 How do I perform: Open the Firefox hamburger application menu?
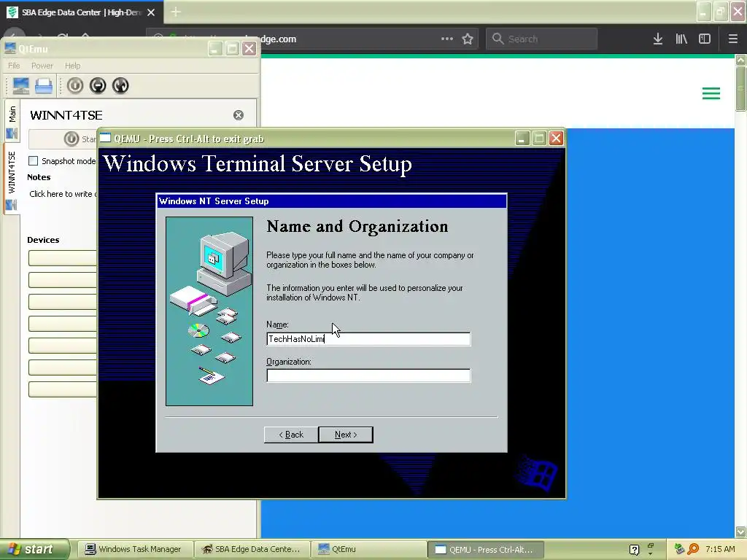tap(733, 39)
